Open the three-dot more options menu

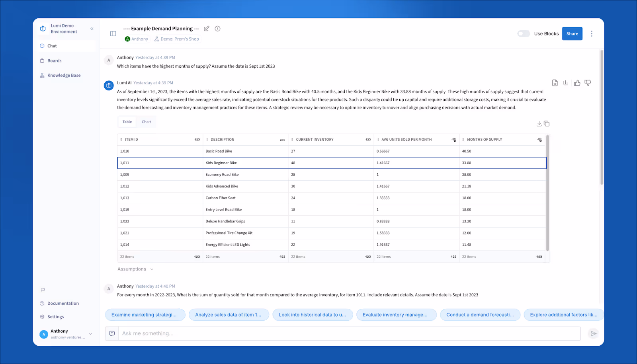click(x=592, y=34)
